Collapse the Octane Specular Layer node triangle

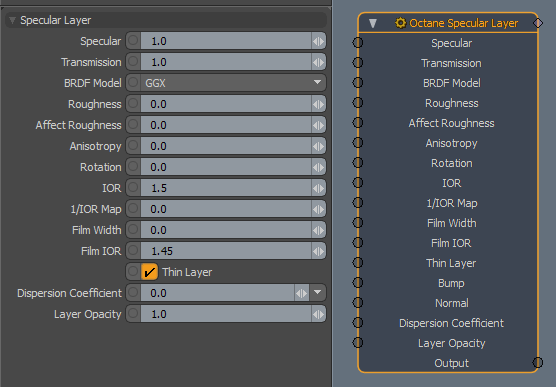pyautogui.click(x=372, y=23)
